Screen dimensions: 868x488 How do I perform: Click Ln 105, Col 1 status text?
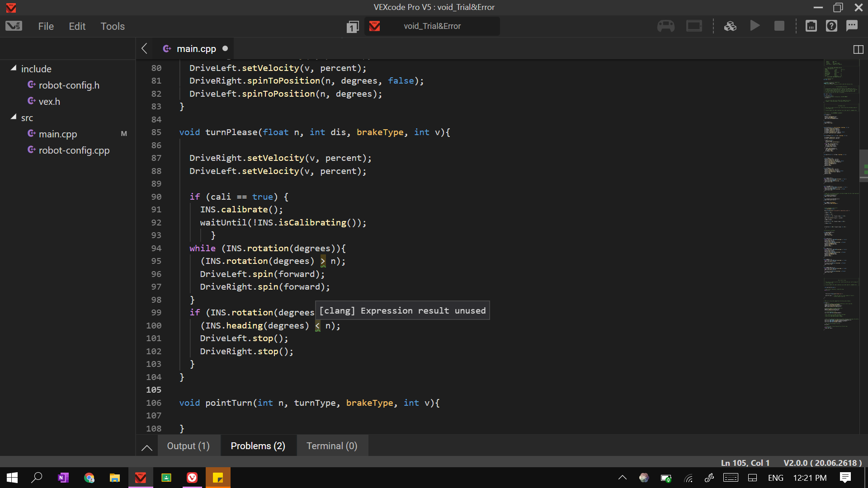click(x=745, y=463)
